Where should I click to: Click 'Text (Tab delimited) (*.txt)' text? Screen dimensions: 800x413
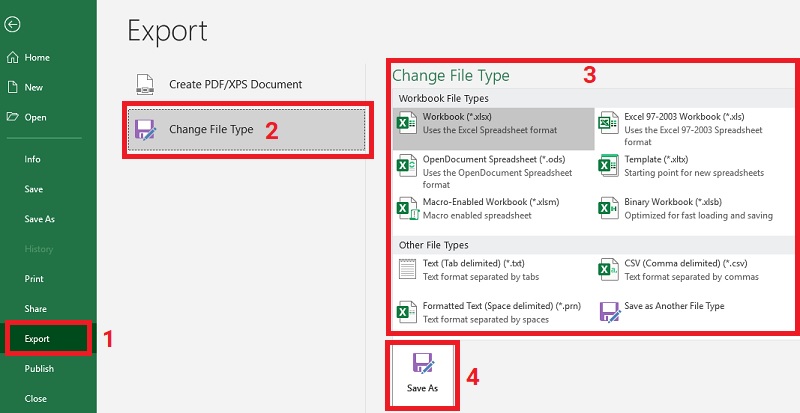473,263
